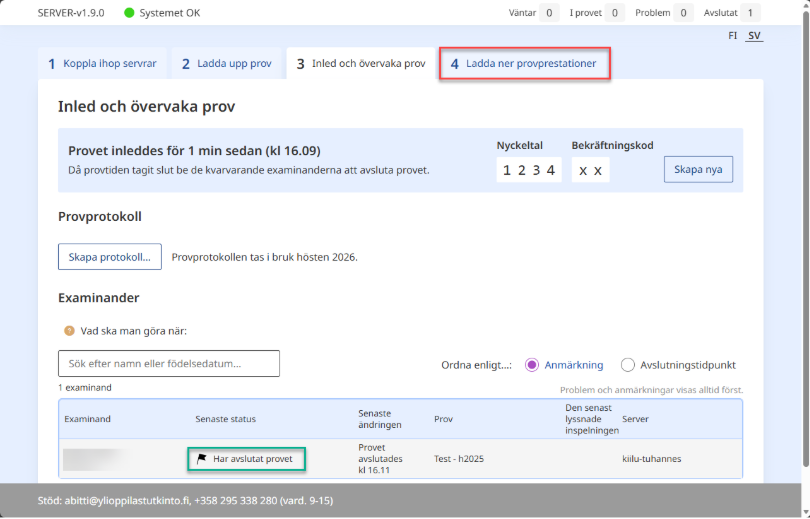Viewport: 810px width, 519px height.
Task: Open tab 1 Koppla ihop servrar
Action: click(x=102, y=64)
